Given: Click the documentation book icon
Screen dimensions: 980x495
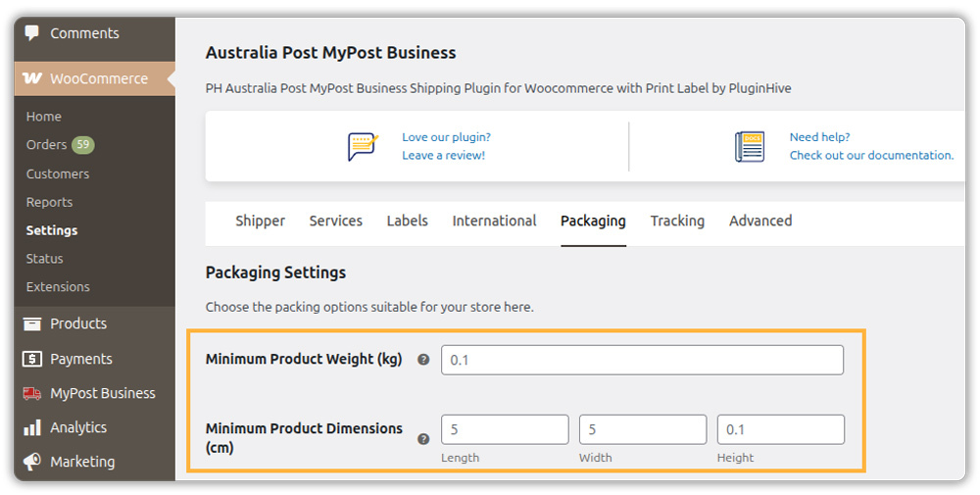Looking at the screenshot, I should (x=750, y=147).
